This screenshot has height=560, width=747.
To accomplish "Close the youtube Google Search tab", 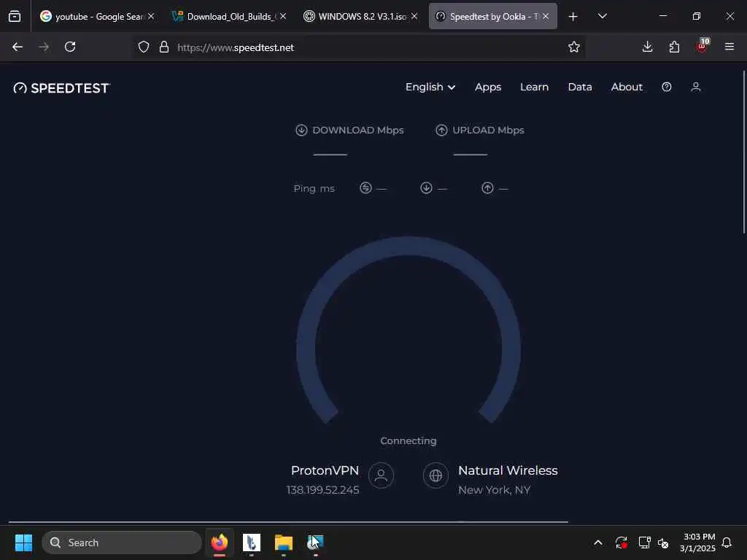I will click(x=151, y=16).
